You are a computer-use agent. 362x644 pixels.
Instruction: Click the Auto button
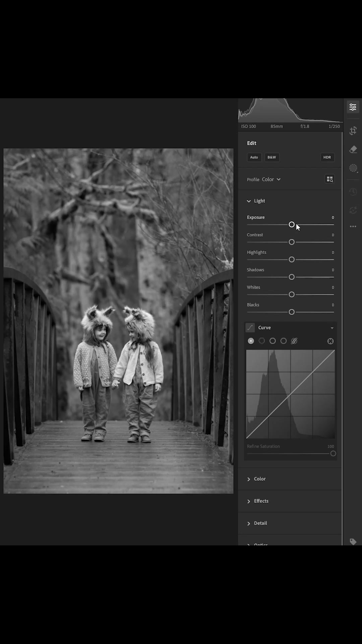point(254,157)
